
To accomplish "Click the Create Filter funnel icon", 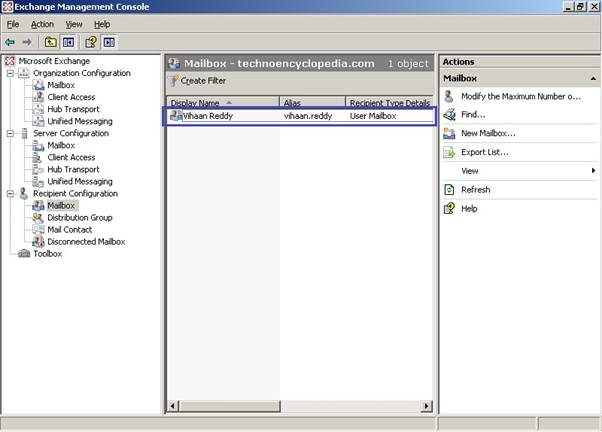I will click(174, 81).
